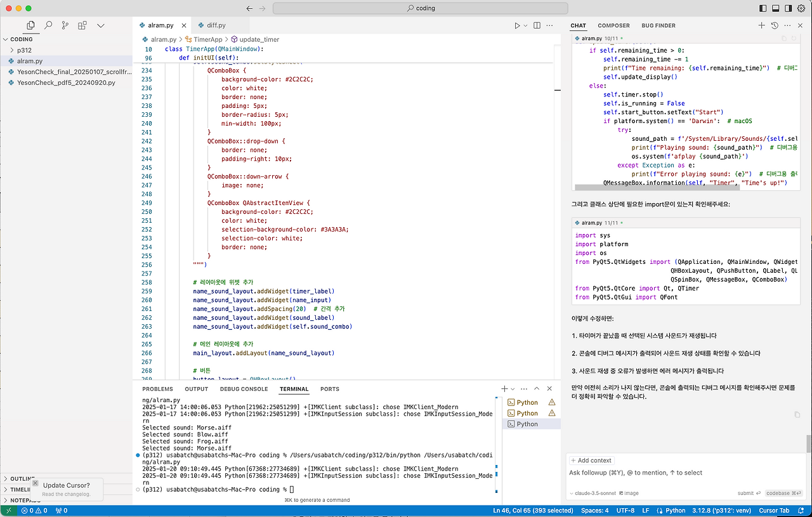The height and width of the screenshot is (517, 812).
Task: Click Add context in the chat input
Action: 591,460
